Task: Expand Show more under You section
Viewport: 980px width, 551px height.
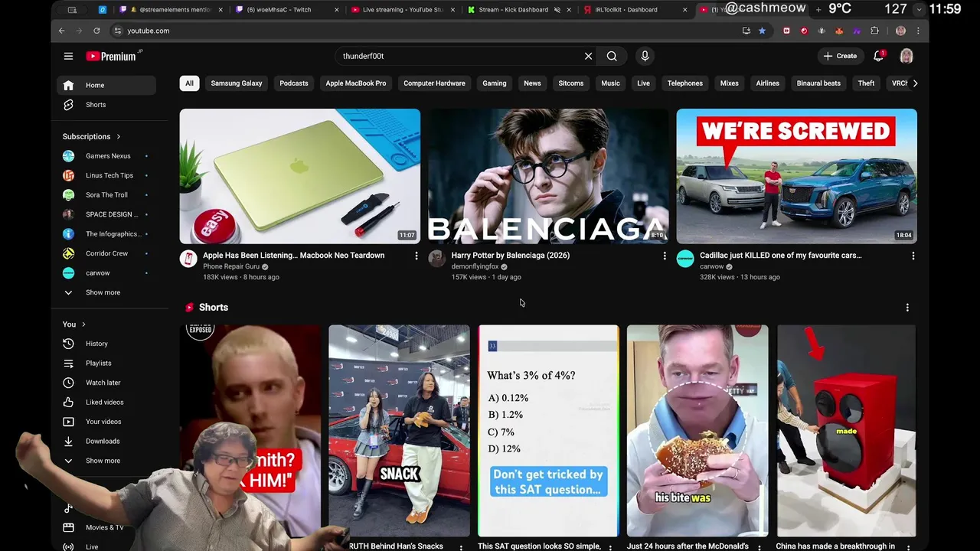Action: [x=106, y=461]
